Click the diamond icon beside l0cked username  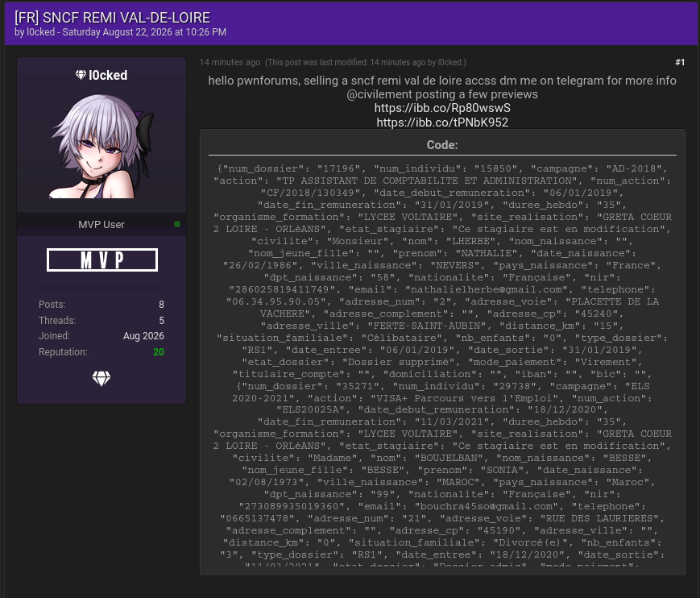click(x=81, y=75)
